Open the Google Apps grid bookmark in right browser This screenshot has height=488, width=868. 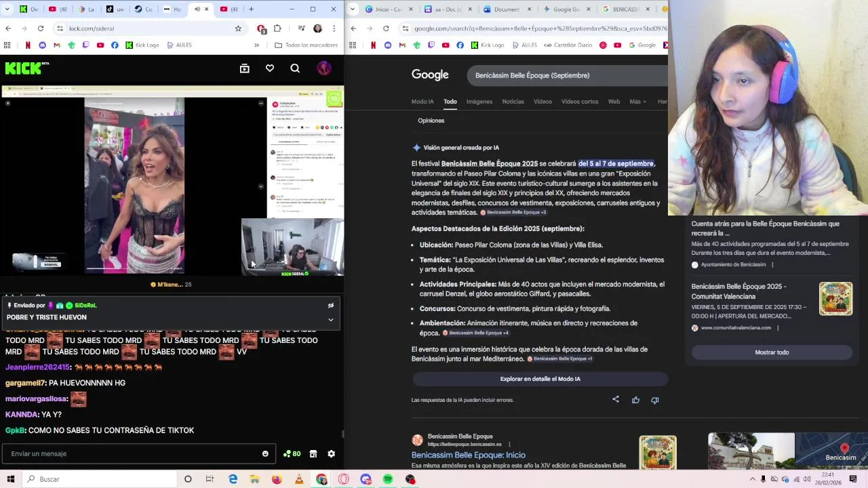[x=353, y=45]
